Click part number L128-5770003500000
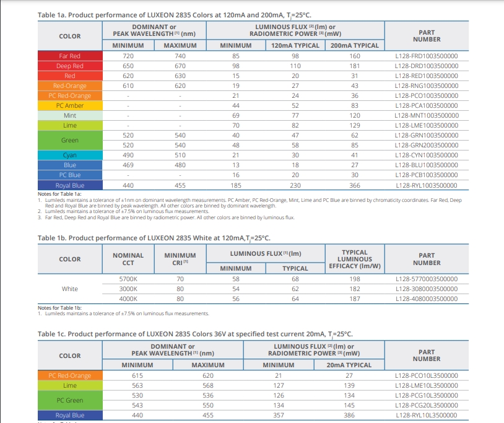This screenshot has height=423, width=504. tap(427, 279)
